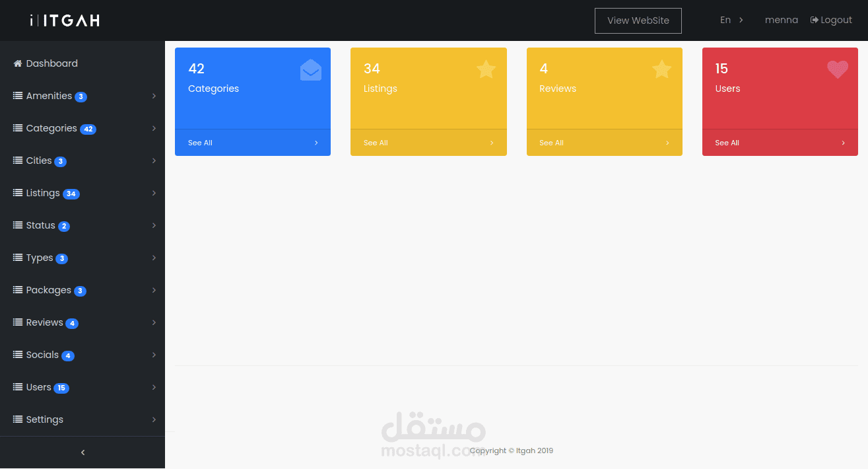Viewport: 868px width, 469px height.
Task: Open the Types sidebar menu item
Action: (x=83, y=258)
